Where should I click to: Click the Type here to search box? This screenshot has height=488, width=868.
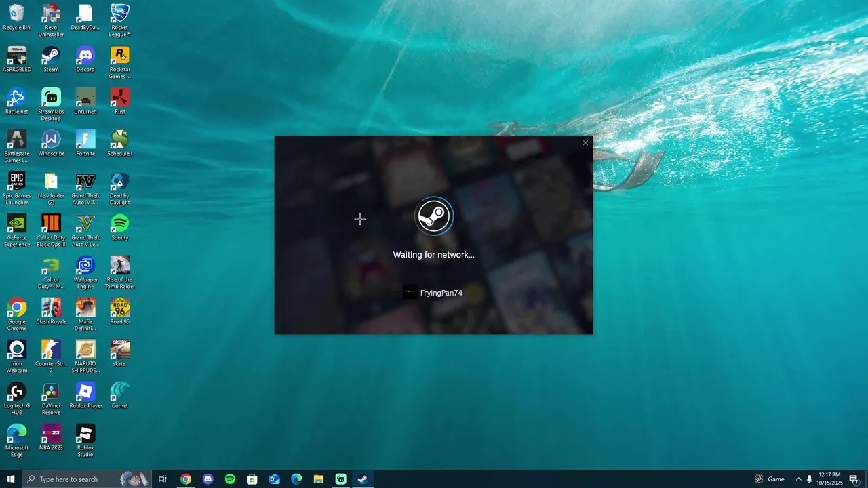click(x=87, y=479)
